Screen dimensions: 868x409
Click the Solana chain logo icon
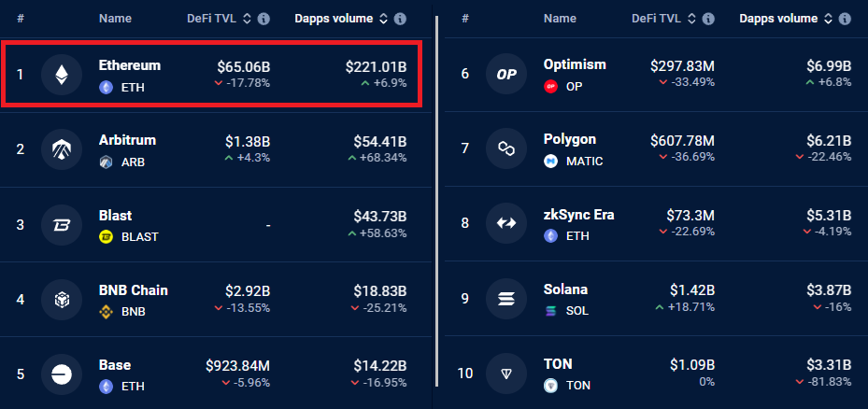[506, 299]
